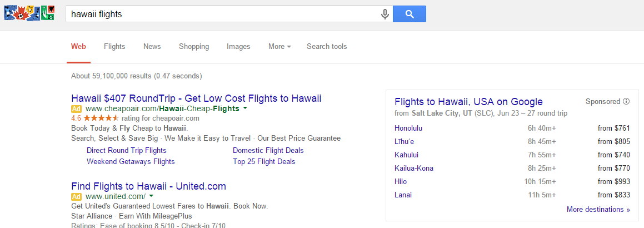Open the More dropdown menu
Viewport: 644px width, 228px height.
click(279, 47)
